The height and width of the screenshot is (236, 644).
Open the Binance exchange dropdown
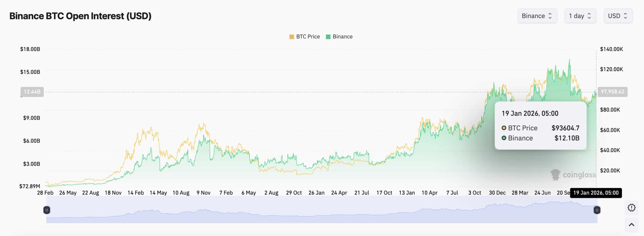pos(537,16)
